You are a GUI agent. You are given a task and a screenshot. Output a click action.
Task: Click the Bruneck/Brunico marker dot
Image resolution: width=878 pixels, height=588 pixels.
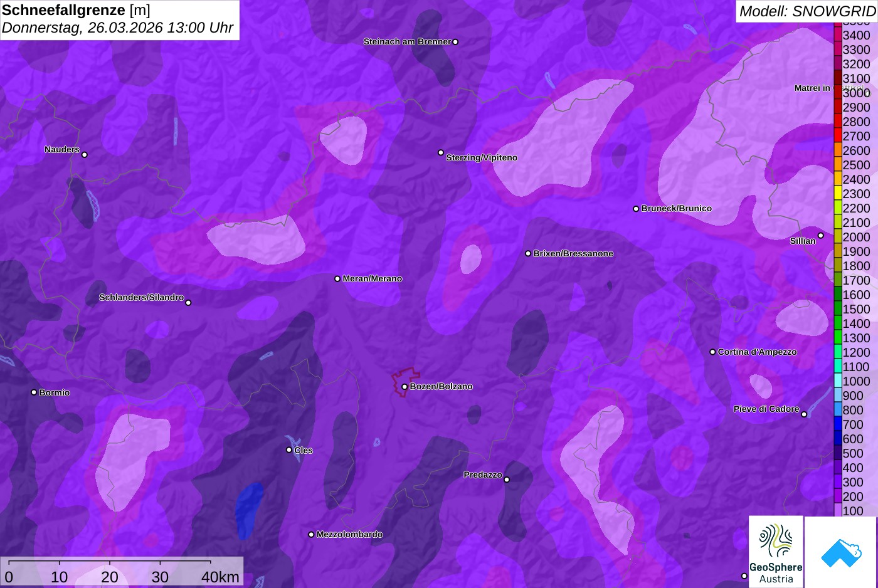(636, 209)
